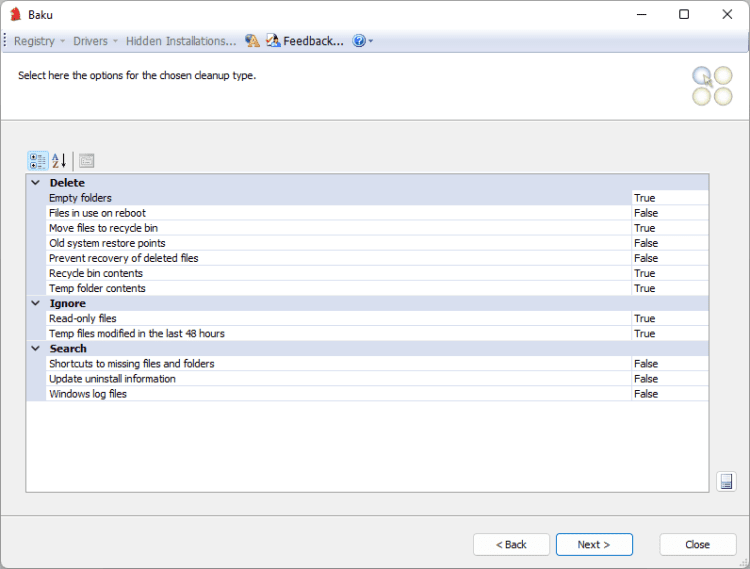Click the font search icon before Feedback
Viewport: 750px width, 569px height.
(x=252, y=41)
